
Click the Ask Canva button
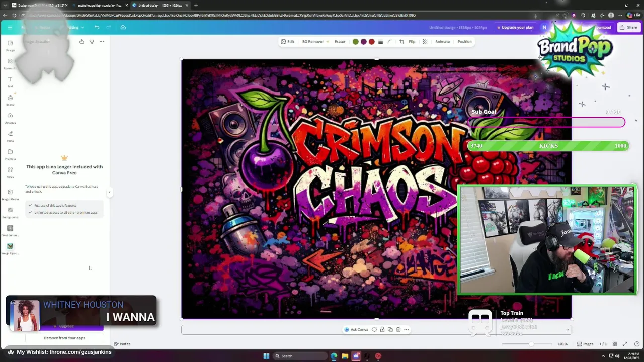356,330
